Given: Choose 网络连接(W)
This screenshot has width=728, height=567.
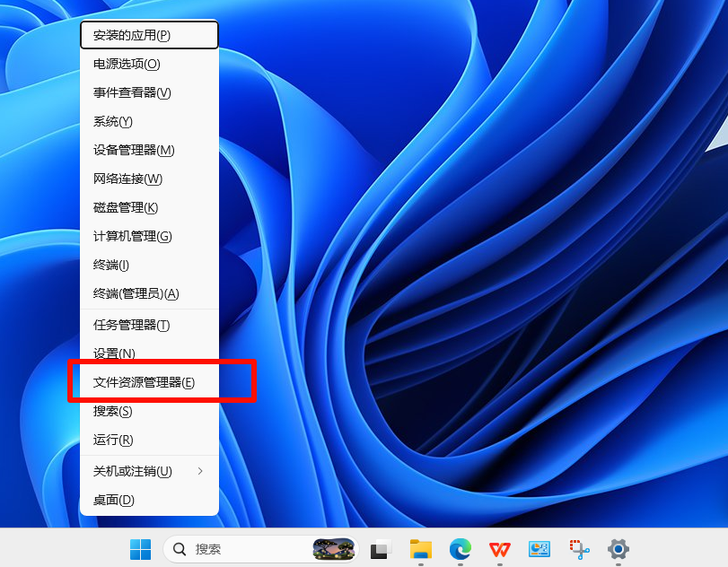Looking at the screenshot, I should (150, 179).
